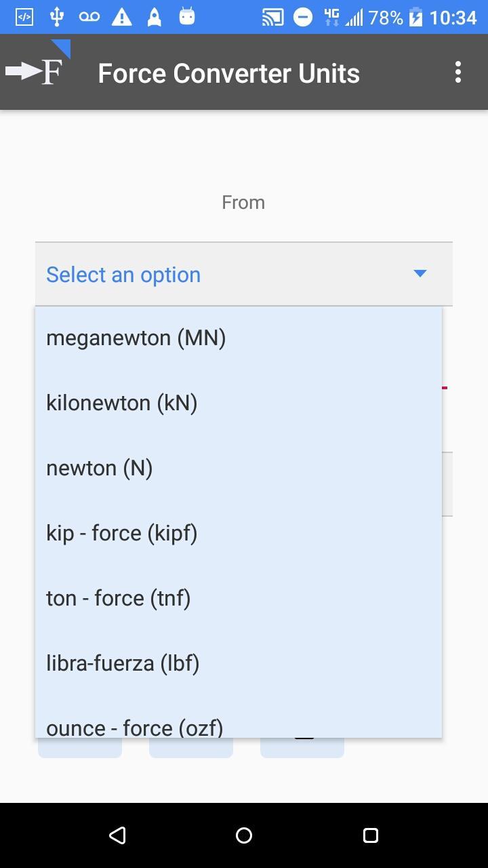The height and width of the screenshot is (868, 488).
Task: Select libra-fuerza (lbf) from dropdown
Action: (x=123, y=663)
